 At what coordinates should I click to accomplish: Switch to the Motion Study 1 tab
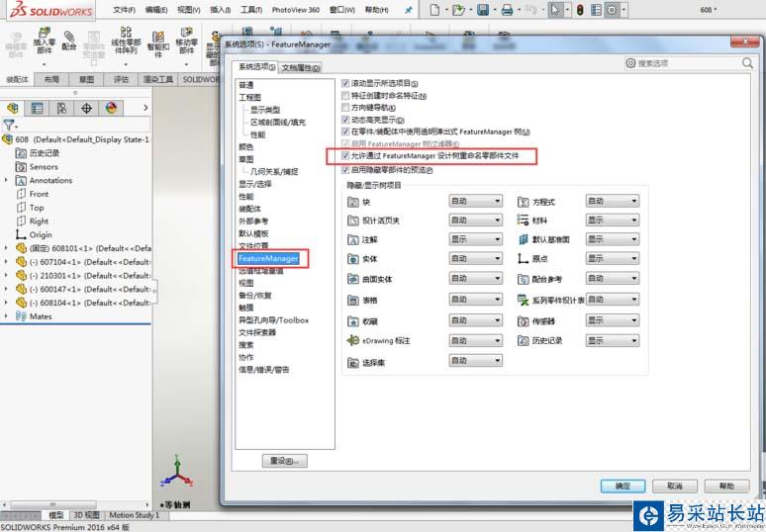pos(134,515)
